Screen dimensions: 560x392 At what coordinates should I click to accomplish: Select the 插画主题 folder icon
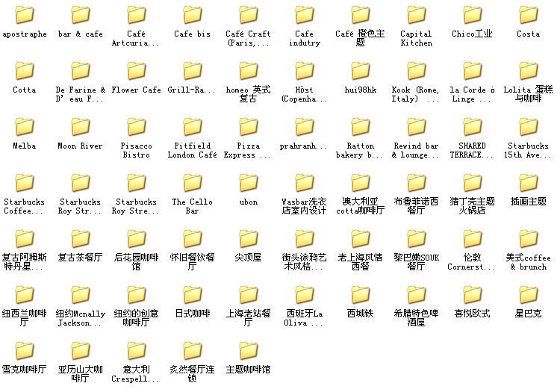(528, 183)
